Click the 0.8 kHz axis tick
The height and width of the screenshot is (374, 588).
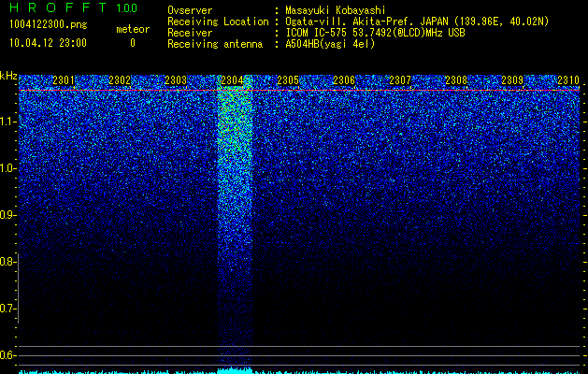(x=8, y=262)
